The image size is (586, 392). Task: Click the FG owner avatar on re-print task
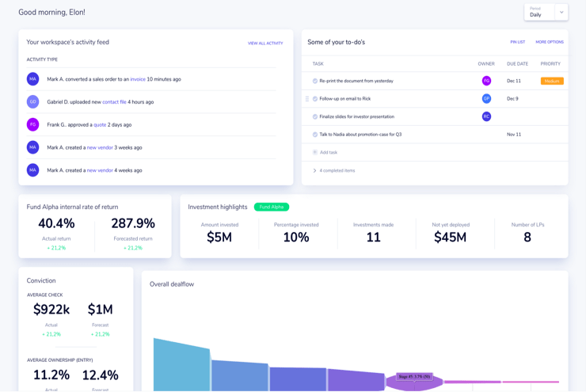(486, 81)
